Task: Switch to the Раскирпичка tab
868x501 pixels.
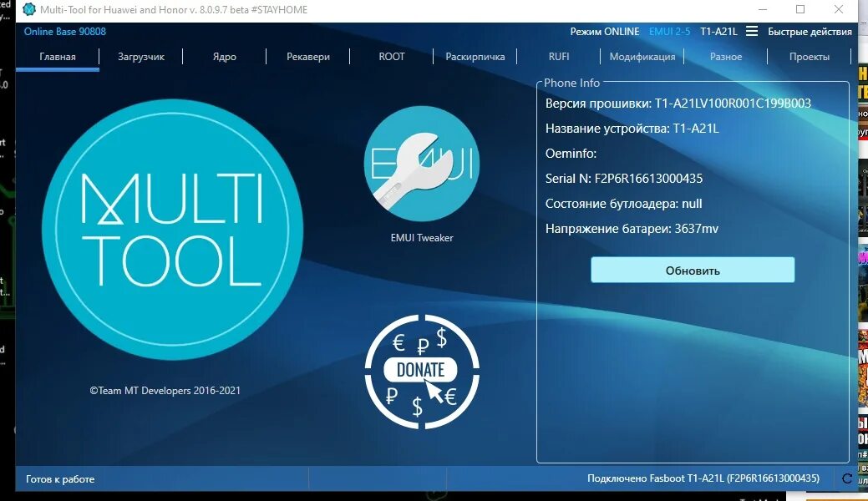Action: click(475, 57)
